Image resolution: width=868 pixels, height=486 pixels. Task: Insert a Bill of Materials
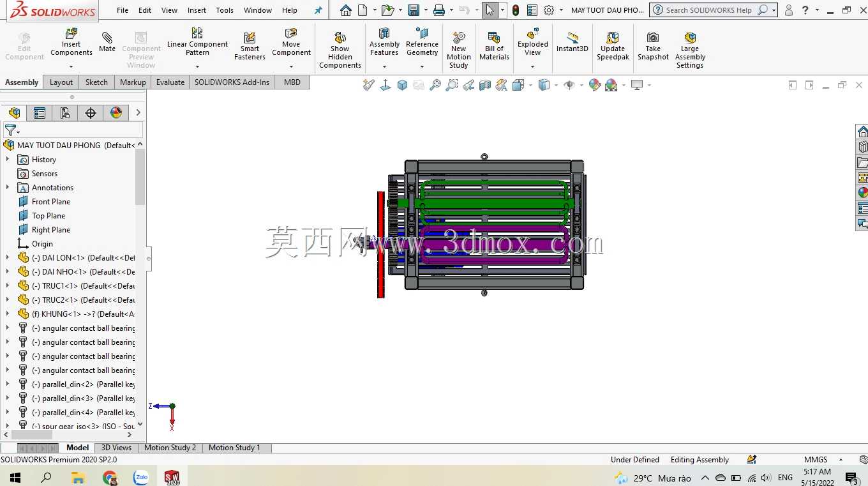pyautogui.click(x=494, y=46)
